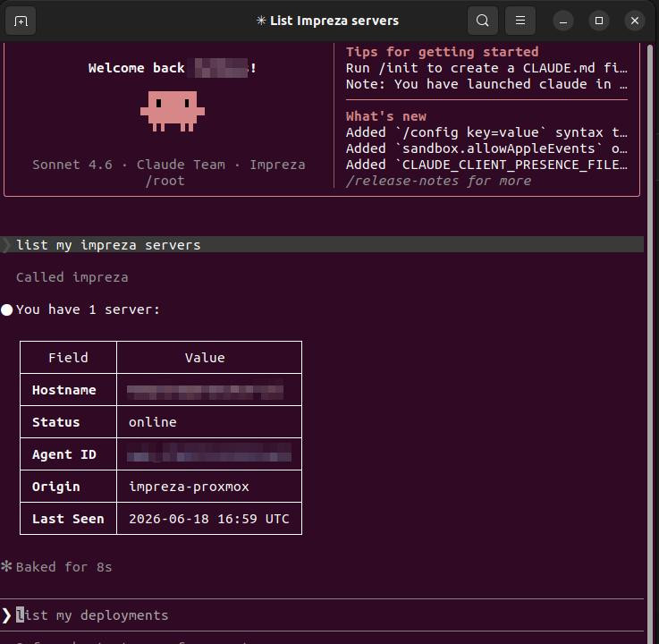
Task: Click 'You have 1 server:' response text
Action: [88, 309]
